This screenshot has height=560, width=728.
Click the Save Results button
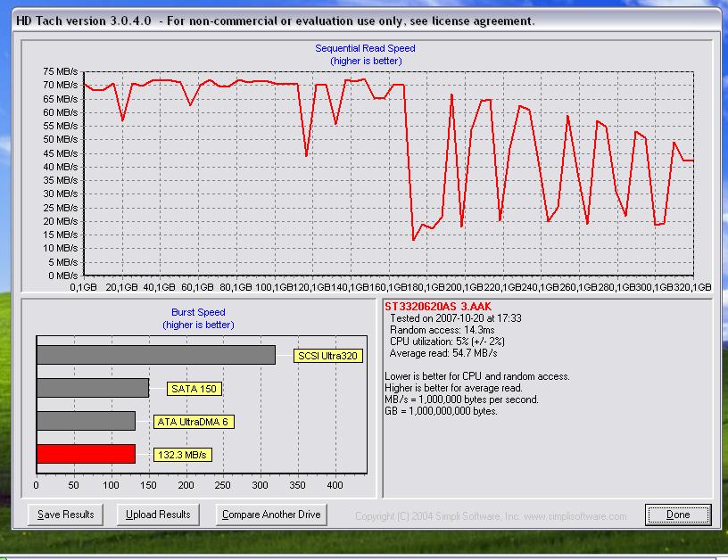65,515
